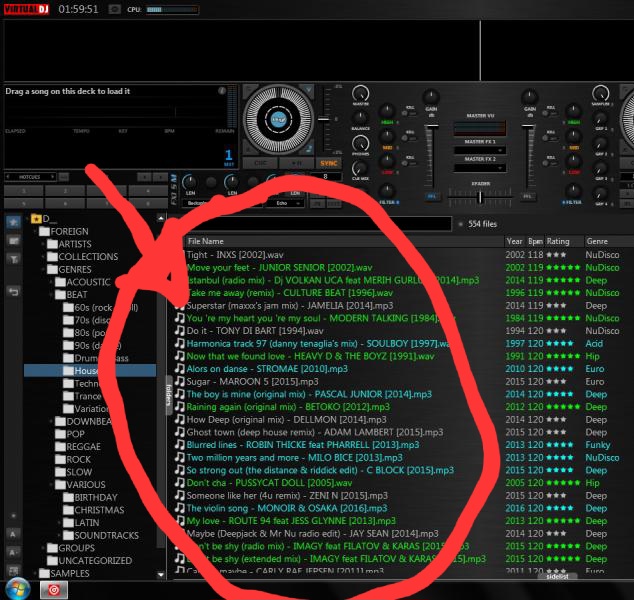Sort the list by Year column header
This screenshot has width=634, height=600.
click(x=514, y=241)
